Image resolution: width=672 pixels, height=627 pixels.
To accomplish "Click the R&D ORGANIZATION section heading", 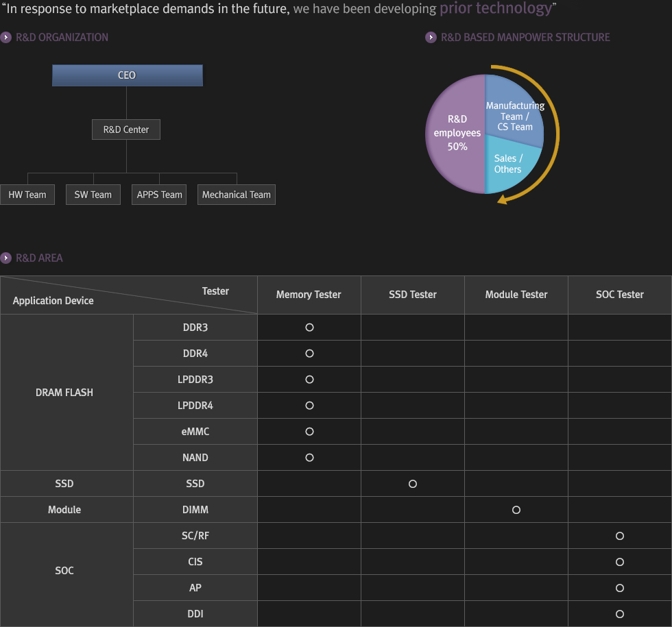I will click(x=62, y=37).
